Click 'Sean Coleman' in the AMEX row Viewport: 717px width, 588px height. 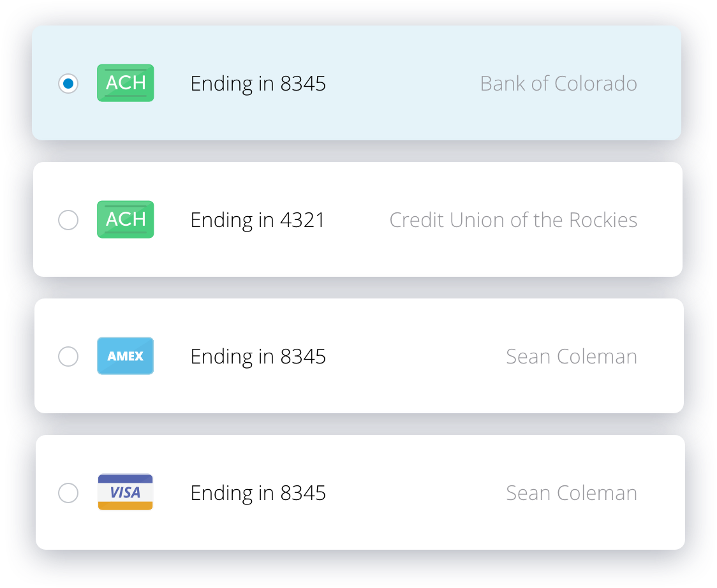pyautogui.click(x=572, y=356)
